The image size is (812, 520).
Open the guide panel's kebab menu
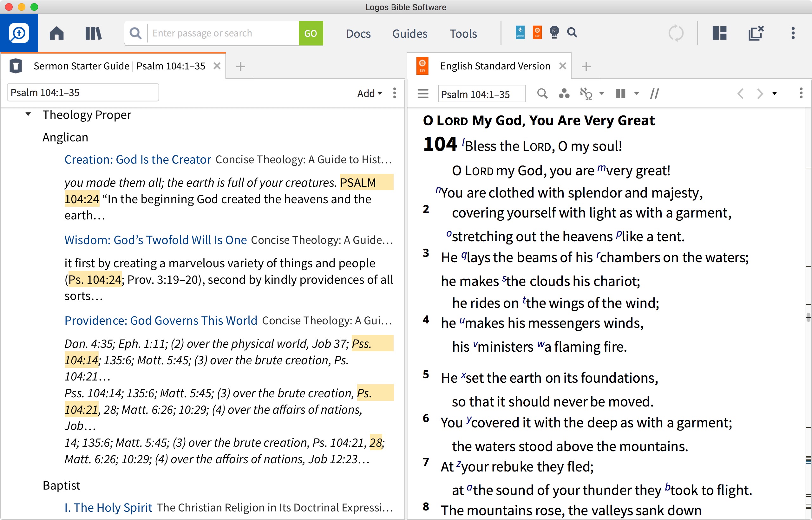coord(394,93)
